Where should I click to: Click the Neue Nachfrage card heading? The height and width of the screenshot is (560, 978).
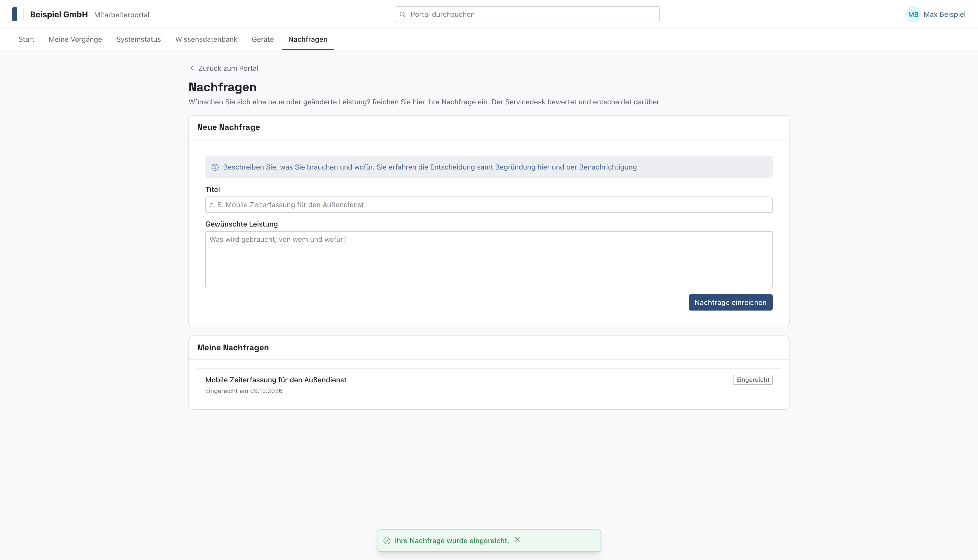point(228,127)
